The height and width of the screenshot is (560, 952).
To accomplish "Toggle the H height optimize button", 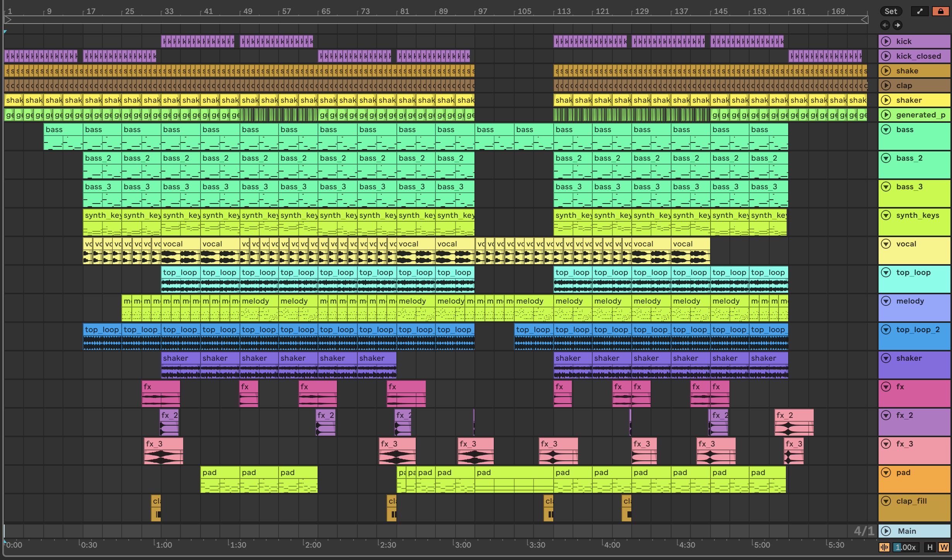I will pos(930,547).
